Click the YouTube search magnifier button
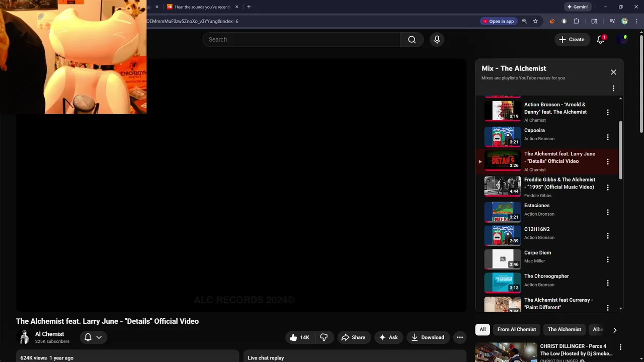644x362 pixels. tap(412, 39)
